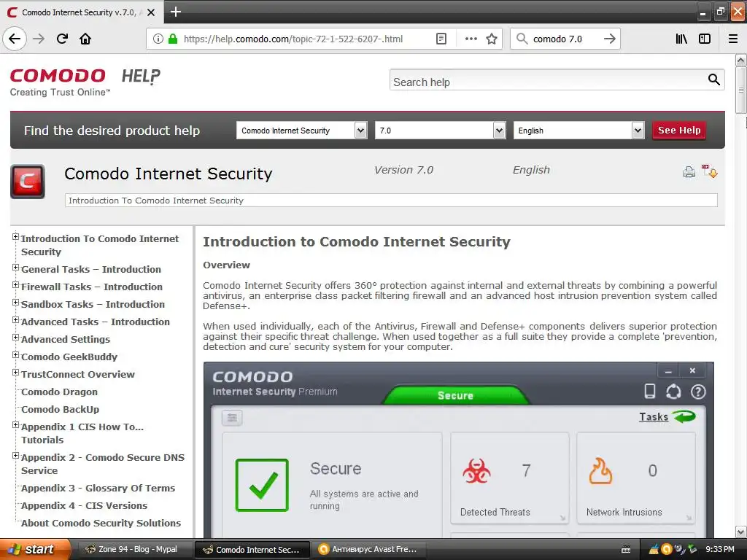Click the help question mark in CIS screenshot

[698, 392]
